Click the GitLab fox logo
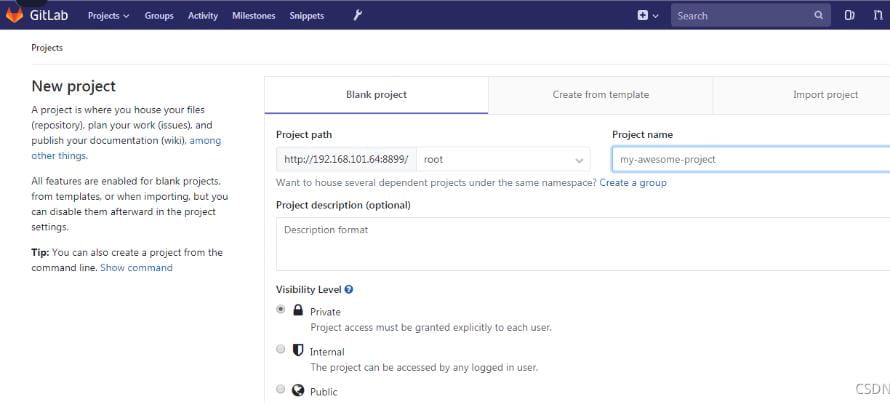The width and height of the screenshot is (890, 404). click(15, 15)
